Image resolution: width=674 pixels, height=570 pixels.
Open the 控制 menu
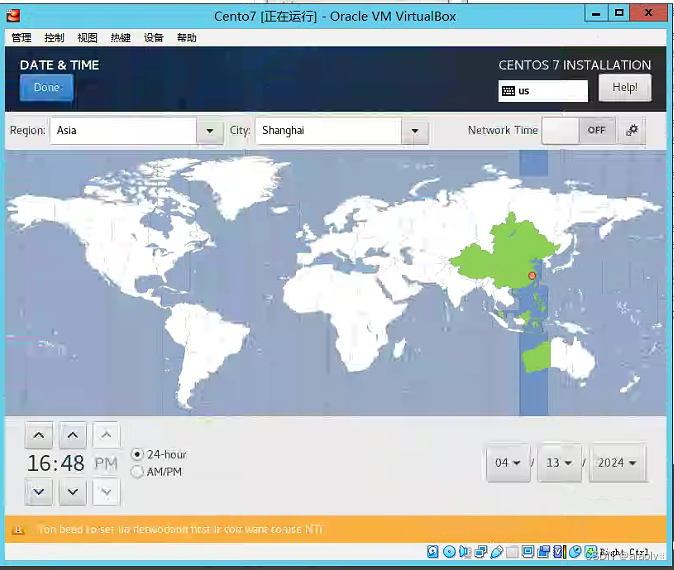click(x=54, y=38)
